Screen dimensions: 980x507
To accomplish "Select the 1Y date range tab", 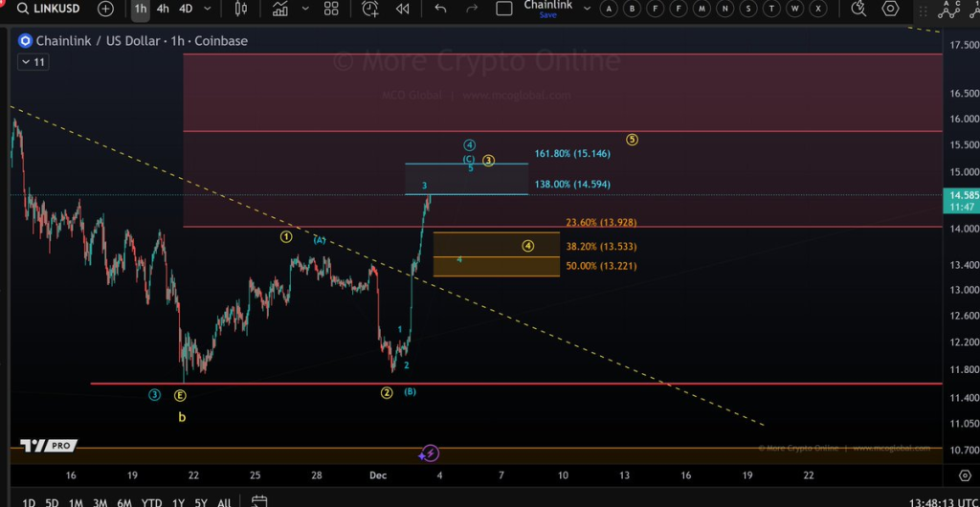I will (x=177, y=502).
